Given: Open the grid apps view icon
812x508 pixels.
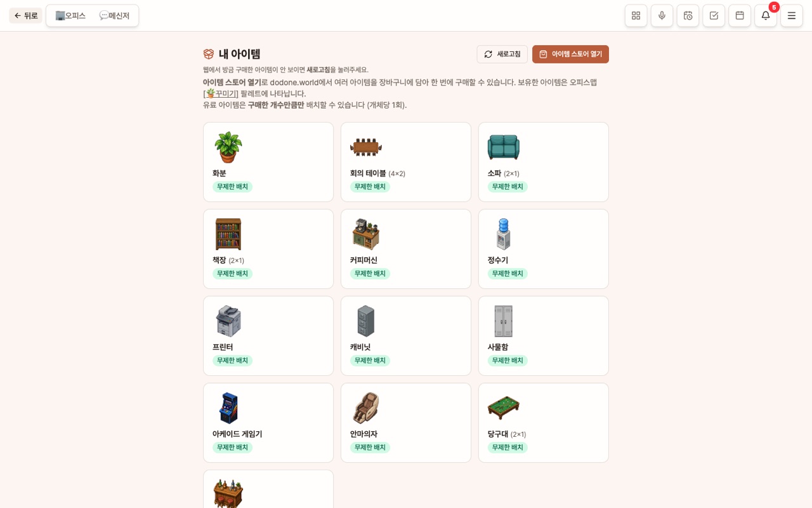Looking at the screenshot, I should pyautogui.click(x=636, y=16).
